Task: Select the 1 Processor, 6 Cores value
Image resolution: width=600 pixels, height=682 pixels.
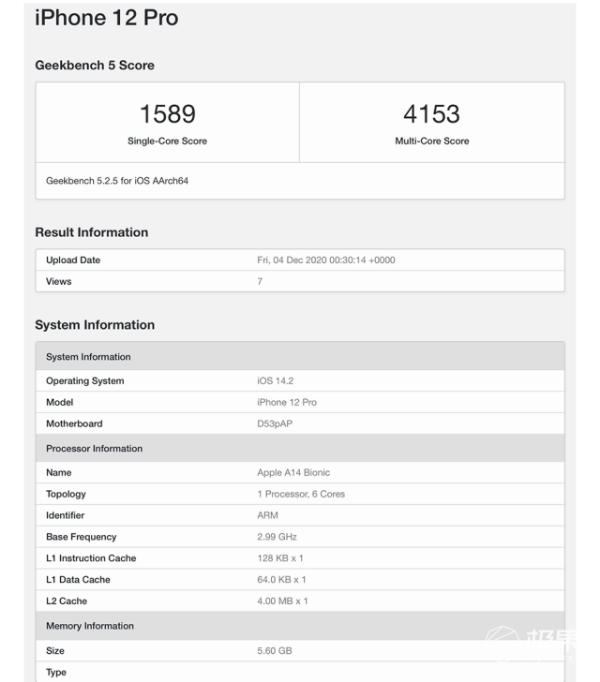Action: (x=301, y=494)
